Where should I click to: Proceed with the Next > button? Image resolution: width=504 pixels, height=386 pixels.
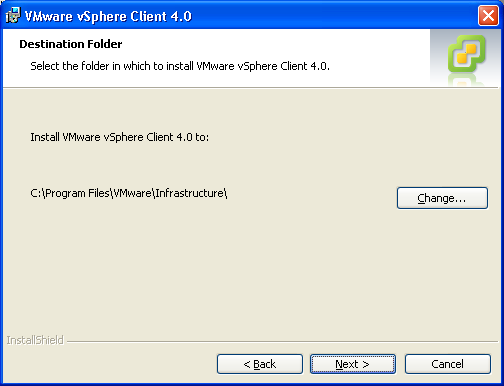[x=353, y=364]
